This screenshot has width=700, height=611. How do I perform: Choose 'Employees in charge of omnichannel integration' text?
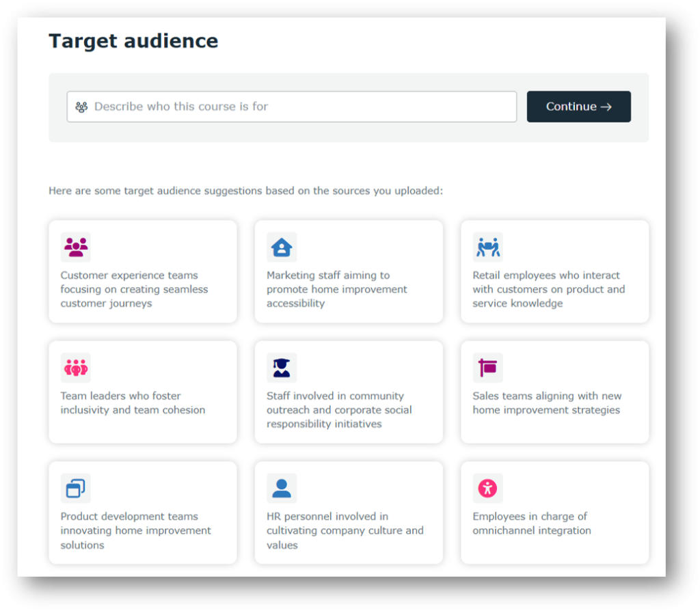pyautogui.click(x=531, y=524)
